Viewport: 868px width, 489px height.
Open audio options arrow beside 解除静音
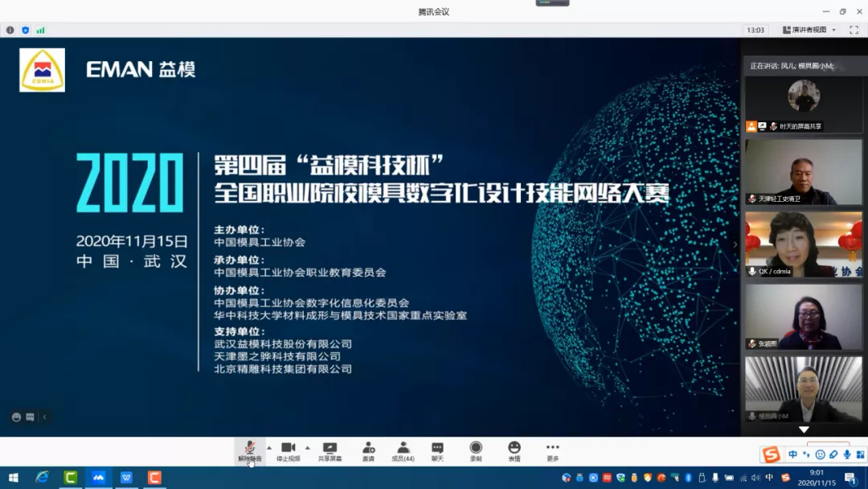pyautogui.click(x=269, y=447)
